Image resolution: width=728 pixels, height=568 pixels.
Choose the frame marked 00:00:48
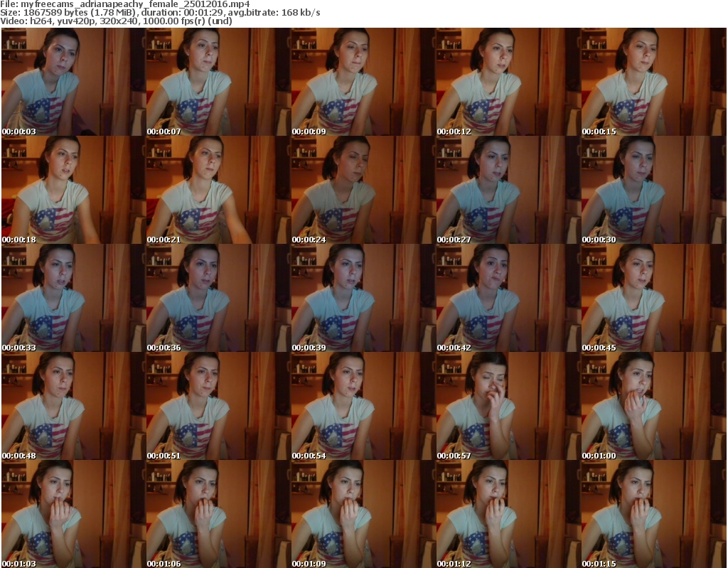coord(73,406)
